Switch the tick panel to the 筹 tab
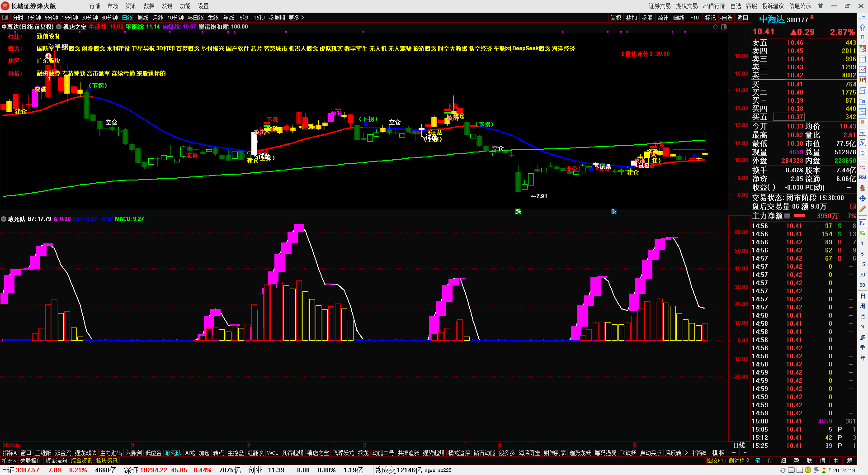868x475 pixels. pyautogui.click(x=850, y=461)
